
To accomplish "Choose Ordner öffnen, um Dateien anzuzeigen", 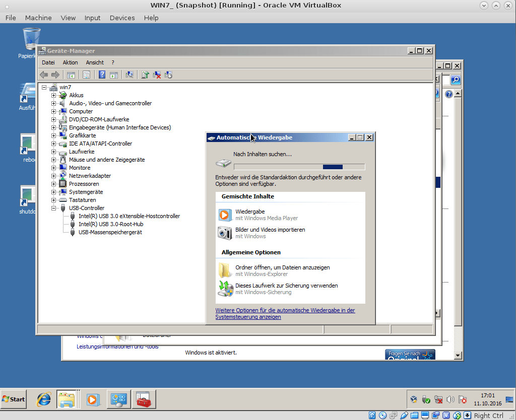I will pos(290,270).
